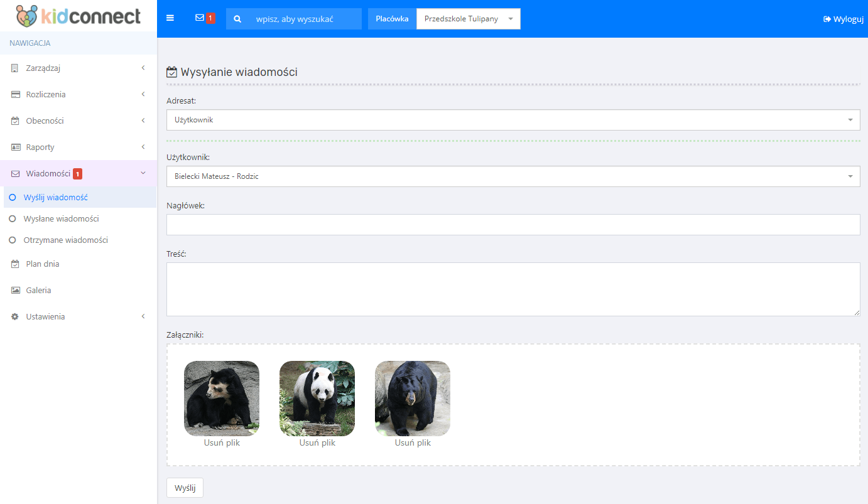Expand the Obecności menu chevron

[x=143, y=121]
